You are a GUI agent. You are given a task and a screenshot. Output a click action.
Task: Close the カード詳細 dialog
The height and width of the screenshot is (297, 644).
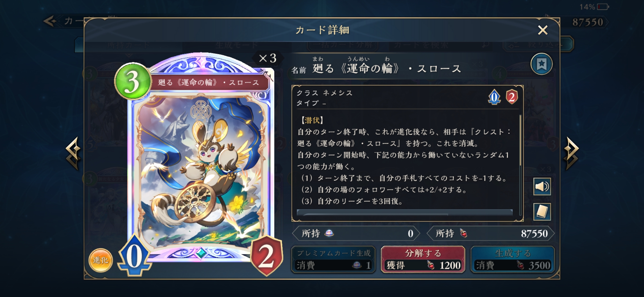[543, 30]
